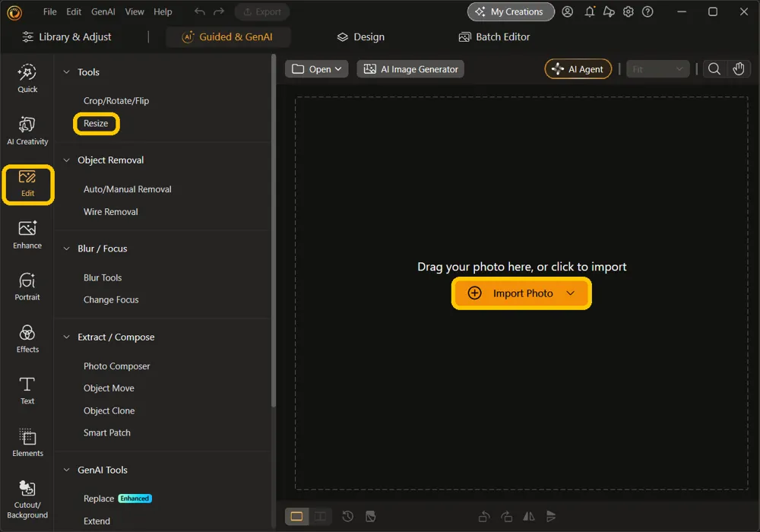Click the megaphone feedback icon
The image size is (760, 532).
tap(609, 11)
